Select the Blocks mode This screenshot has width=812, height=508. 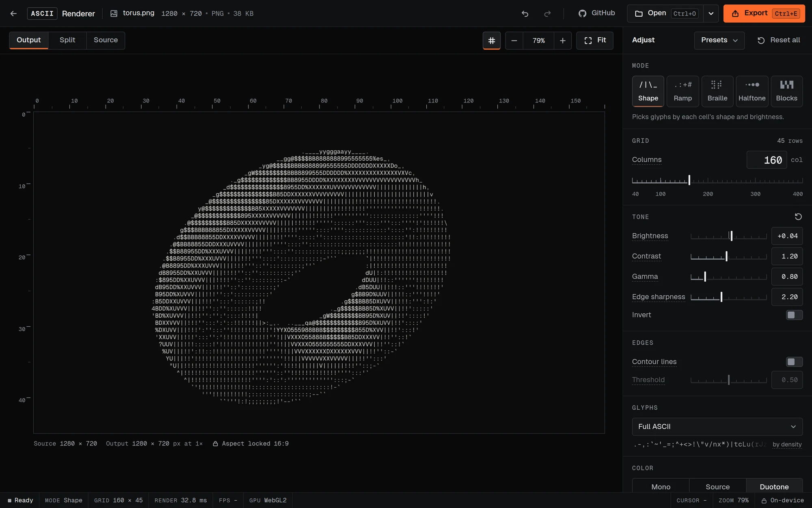point(786,91)
